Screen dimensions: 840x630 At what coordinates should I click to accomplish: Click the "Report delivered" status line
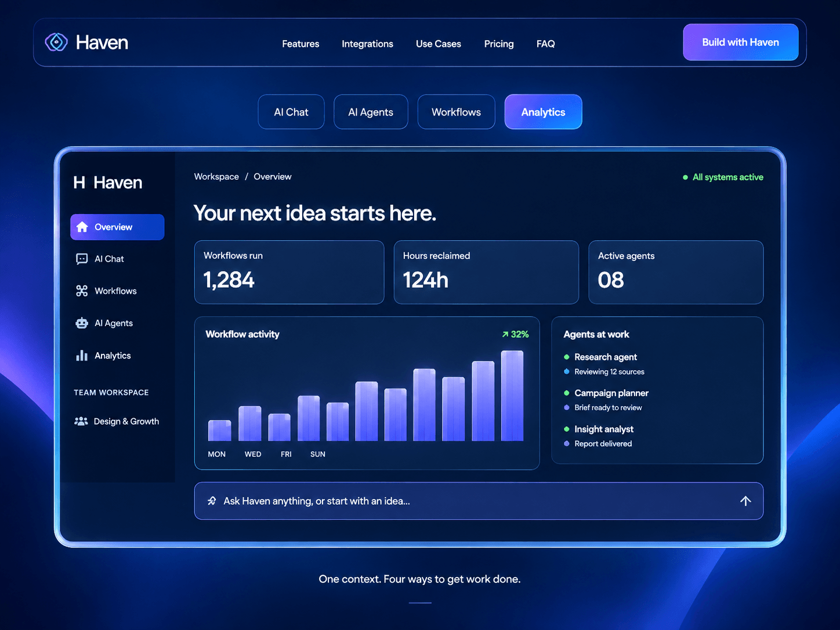[603, 444]
